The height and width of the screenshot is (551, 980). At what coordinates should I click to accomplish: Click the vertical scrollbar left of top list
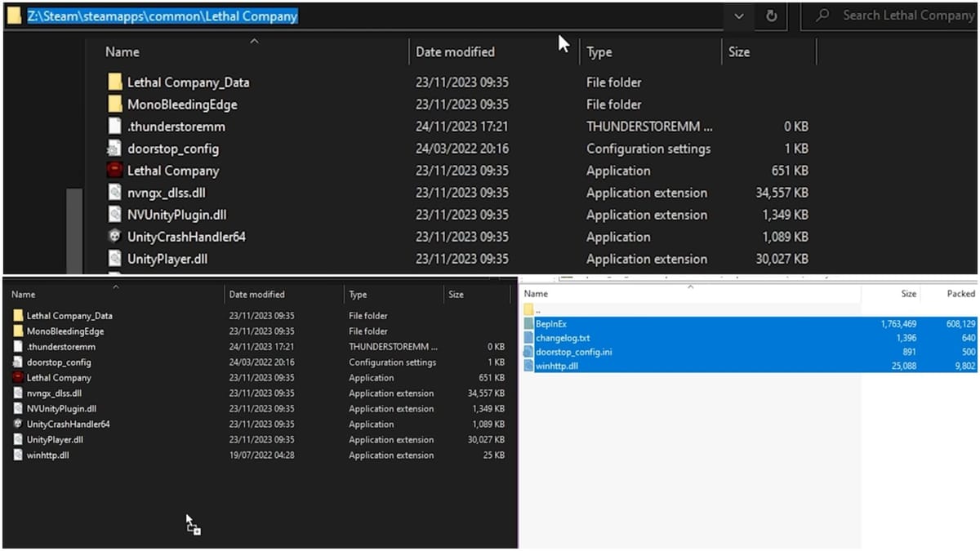click(74, 229)
